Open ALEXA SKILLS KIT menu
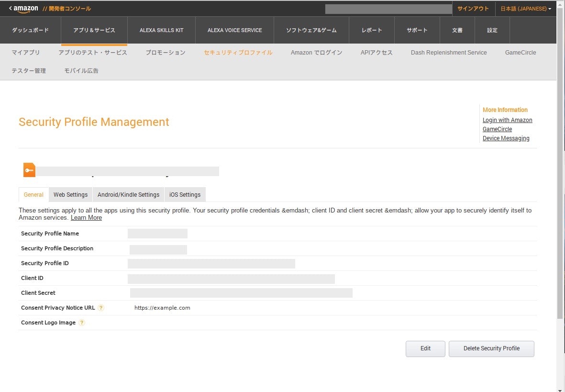The image size is (565, 392). 161,30
